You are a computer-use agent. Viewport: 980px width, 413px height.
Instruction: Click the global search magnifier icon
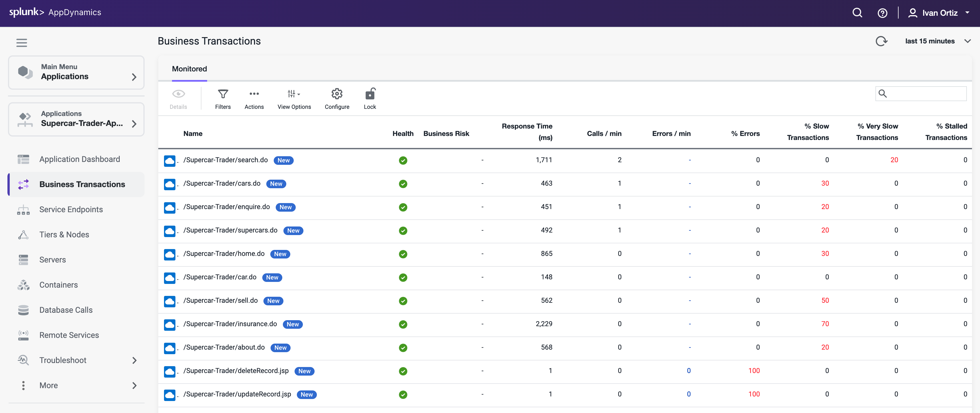click(x=857, y=13)
